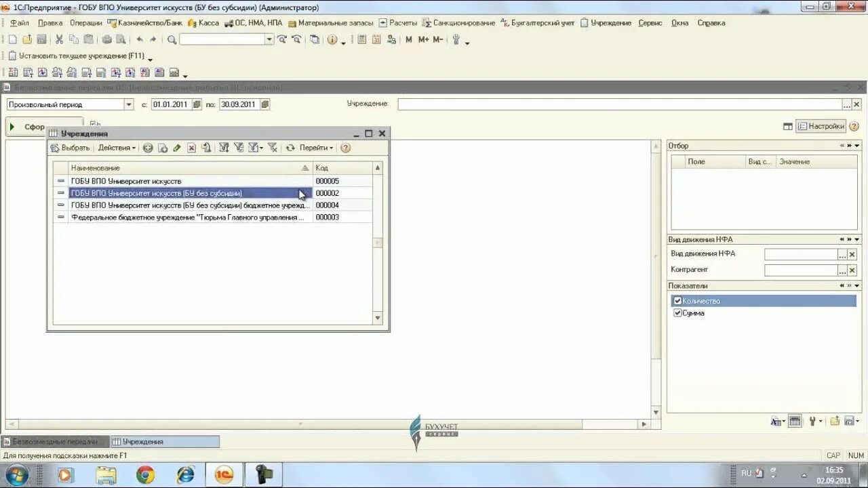
Task: Open the Операции menu
Action: tap(85, 23)
